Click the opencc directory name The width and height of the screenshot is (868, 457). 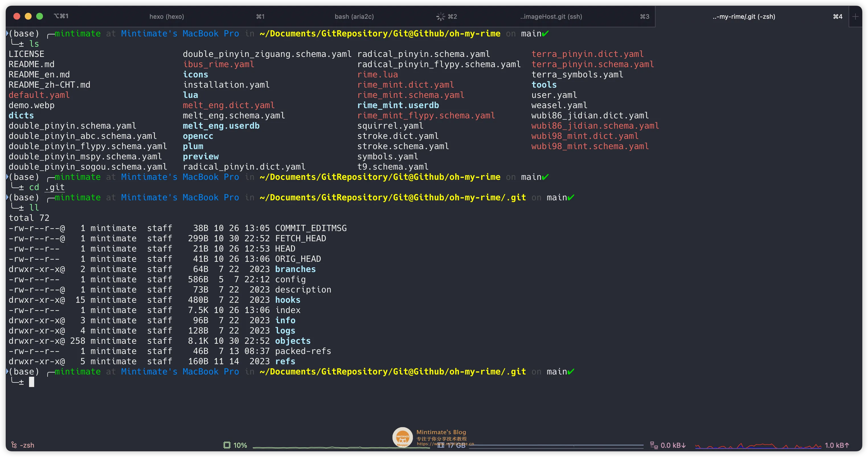tap(198, 136)
